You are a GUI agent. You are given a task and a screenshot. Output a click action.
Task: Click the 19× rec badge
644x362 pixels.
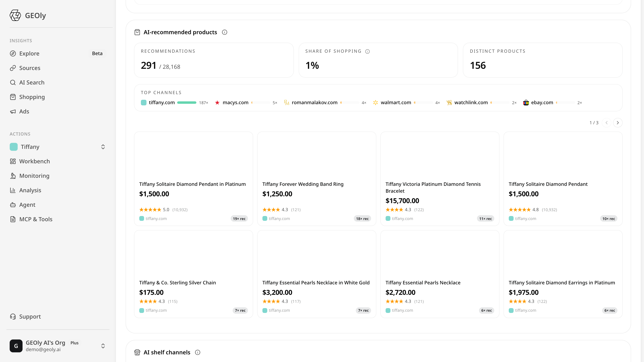click(x=239, y=219)
